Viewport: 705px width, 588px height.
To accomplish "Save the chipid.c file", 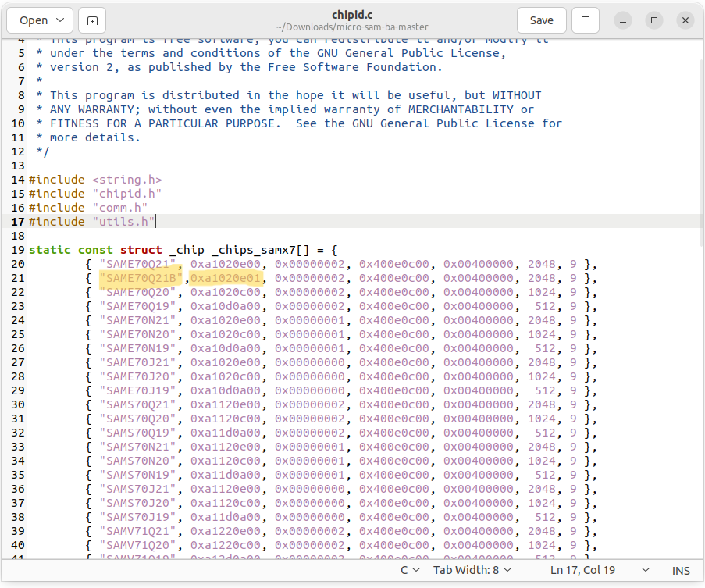I will pyautogui.click(x=541, y=20).
